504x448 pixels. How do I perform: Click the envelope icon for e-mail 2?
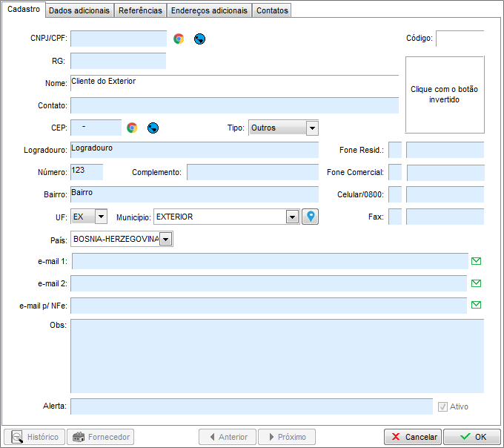tap(477, 283)
